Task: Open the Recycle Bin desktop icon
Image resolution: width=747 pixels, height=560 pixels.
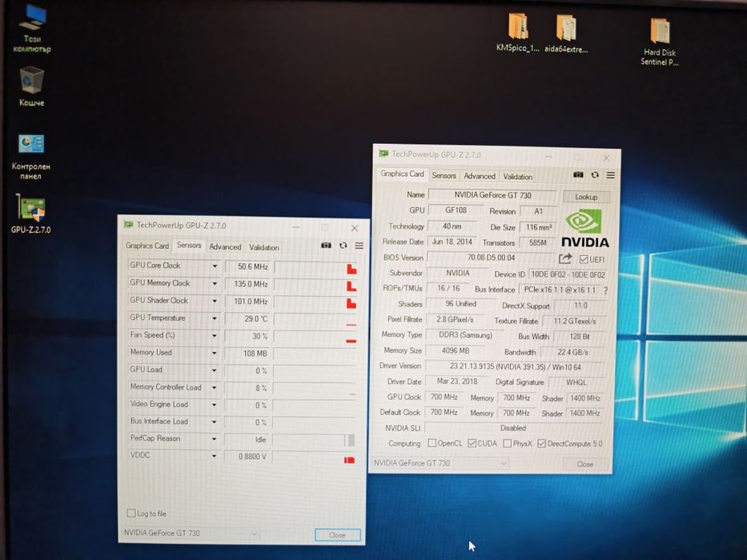Action: [x=31, y=86]
